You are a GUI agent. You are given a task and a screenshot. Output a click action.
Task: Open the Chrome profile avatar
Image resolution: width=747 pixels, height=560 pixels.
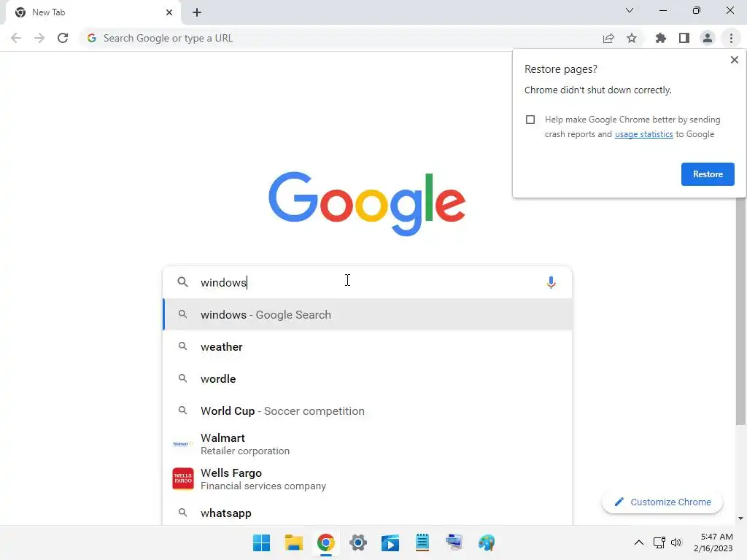coord(708,38)
